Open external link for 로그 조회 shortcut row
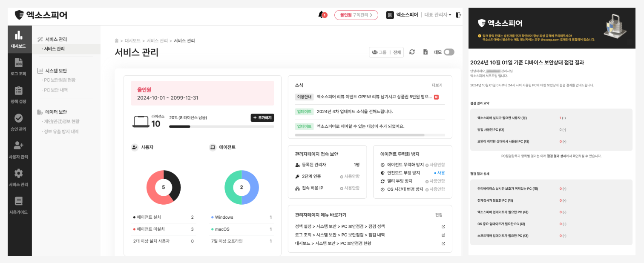The image size is (644, 263). [x=443, y=235]
